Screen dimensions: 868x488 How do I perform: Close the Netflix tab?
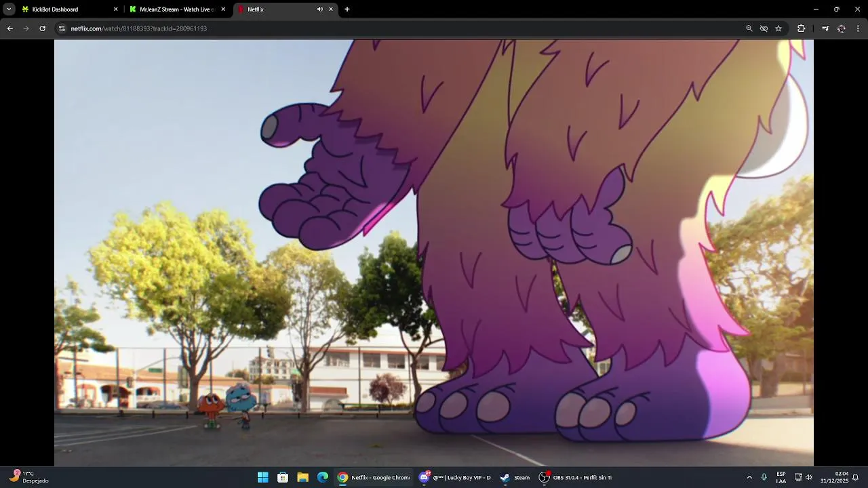pos(331,9)
